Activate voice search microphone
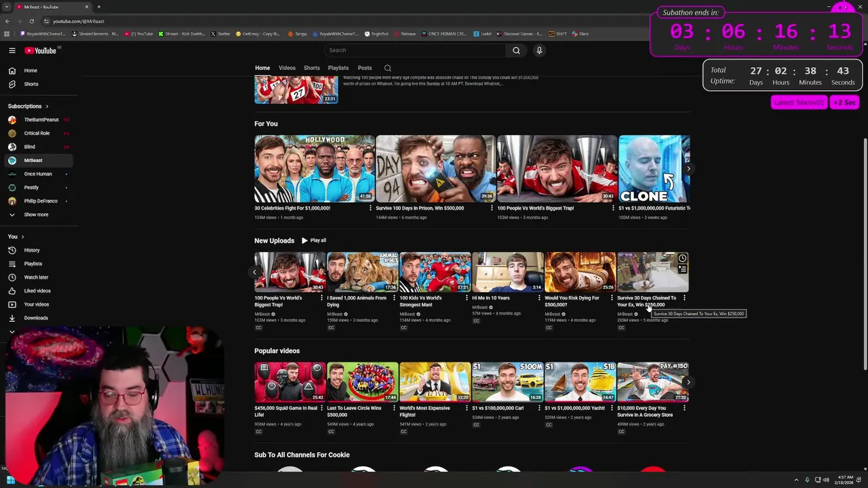 [x=539, y=50]
